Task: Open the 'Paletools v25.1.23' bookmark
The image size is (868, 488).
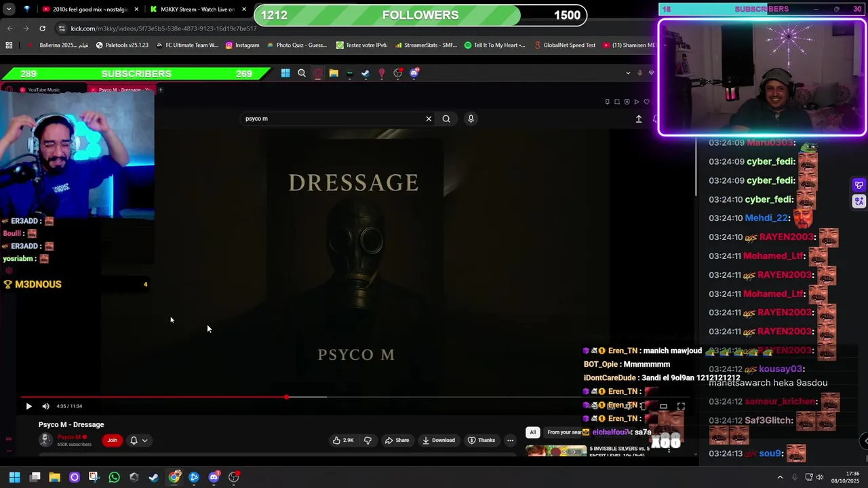Action: (122, 45)
